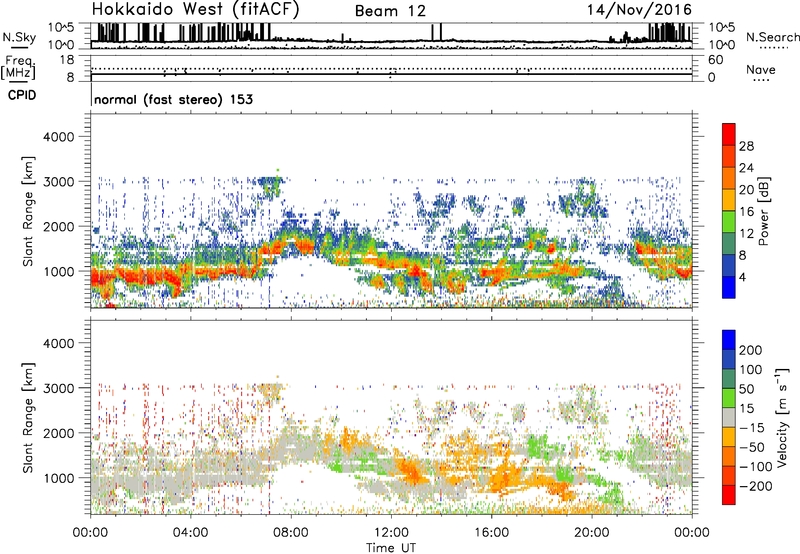Click the '-50' tick on Velocity colorbar
Screen dimensions: 800x554
coord(751,447)
